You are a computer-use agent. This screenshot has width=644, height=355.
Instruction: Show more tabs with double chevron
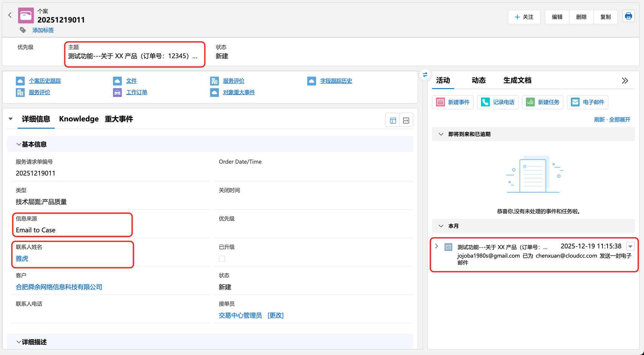tap(625, 80)
